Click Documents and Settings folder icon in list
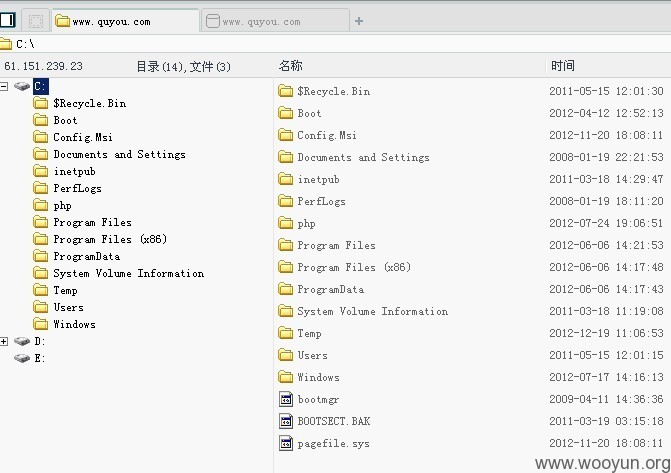Image resolution: width=671 pixels, height=473 pixels. 285,157
